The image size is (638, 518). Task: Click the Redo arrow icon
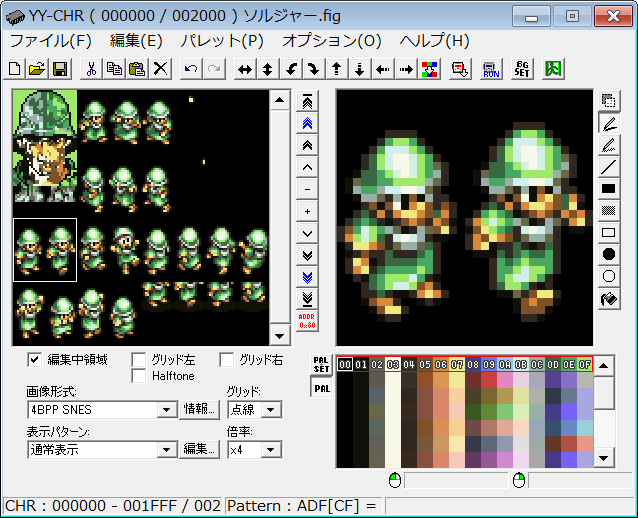[x=214, y=69]
